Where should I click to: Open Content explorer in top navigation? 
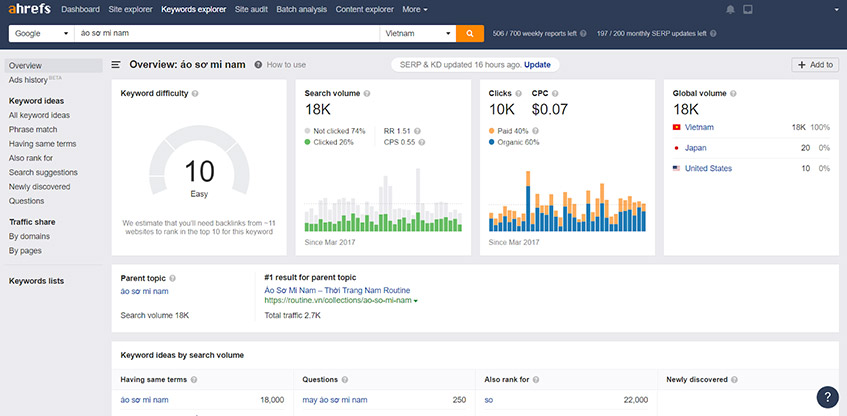pos(365,9)
